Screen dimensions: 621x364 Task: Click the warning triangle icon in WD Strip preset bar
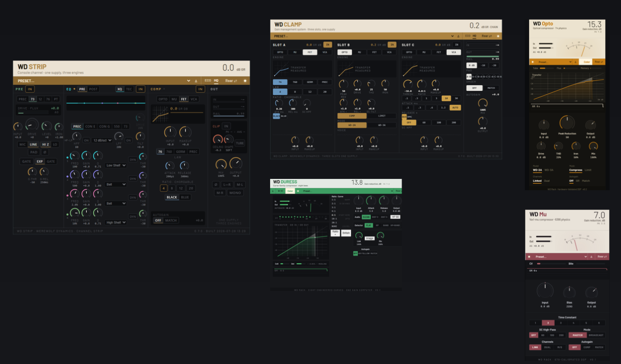click(x=196, y=81)
